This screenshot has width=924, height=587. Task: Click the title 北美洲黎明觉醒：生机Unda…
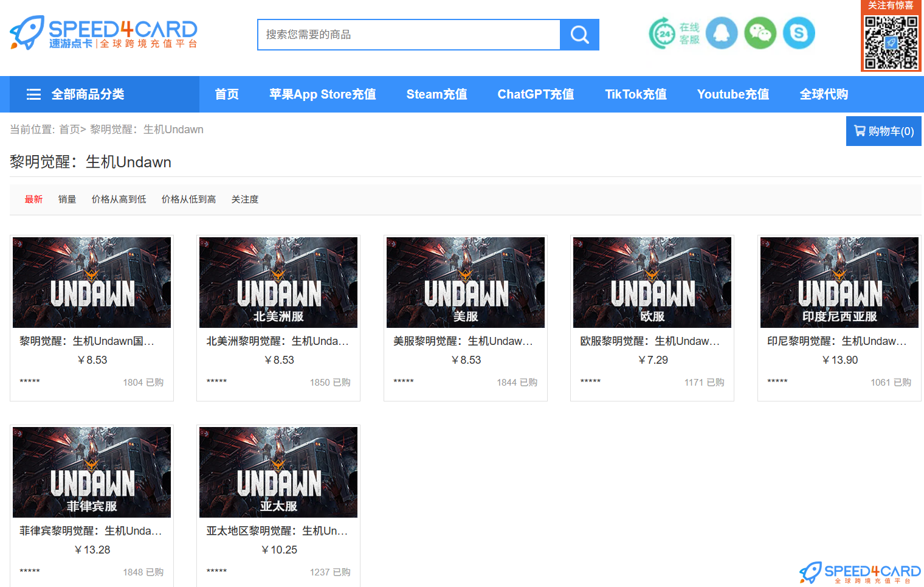[x=278, y=341]
